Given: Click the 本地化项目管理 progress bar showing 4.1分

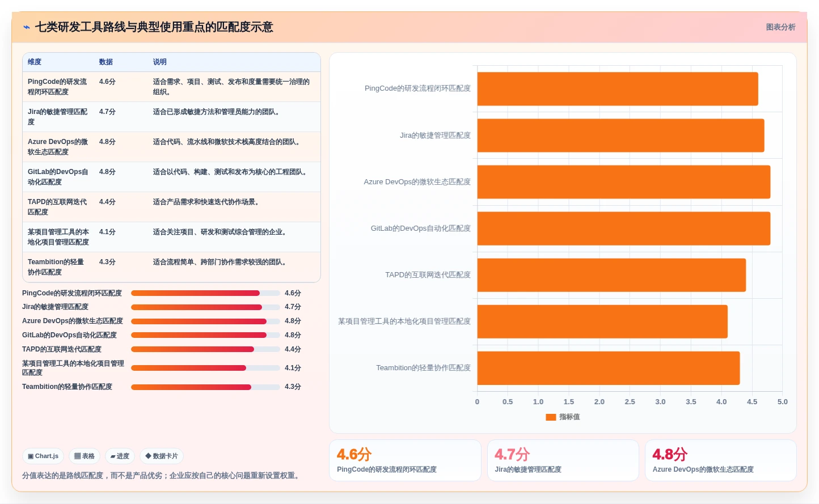Looking at the screenshot, I should pos(205,368).
